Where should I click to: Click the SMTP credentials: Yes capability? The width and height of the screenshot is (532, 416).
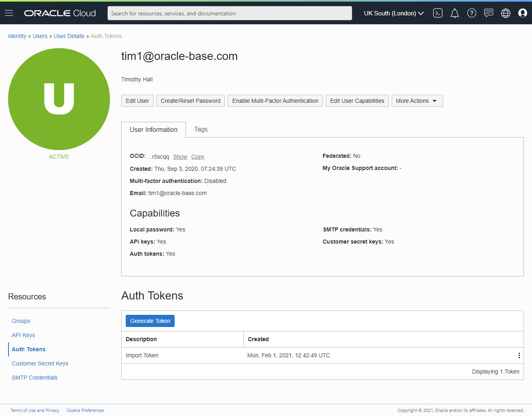[x=353, y=229]
